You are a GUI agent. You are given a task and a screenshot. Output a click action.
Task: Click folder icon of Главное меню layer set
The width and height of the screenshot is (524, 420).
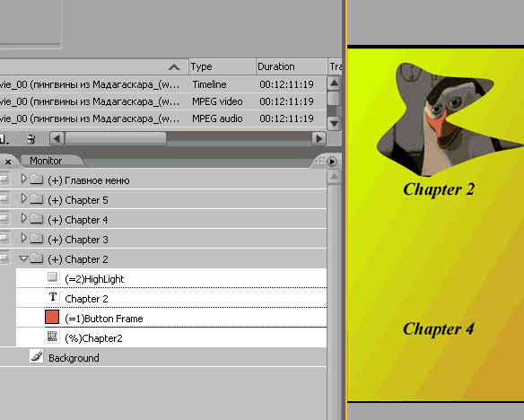pos(37,179)
